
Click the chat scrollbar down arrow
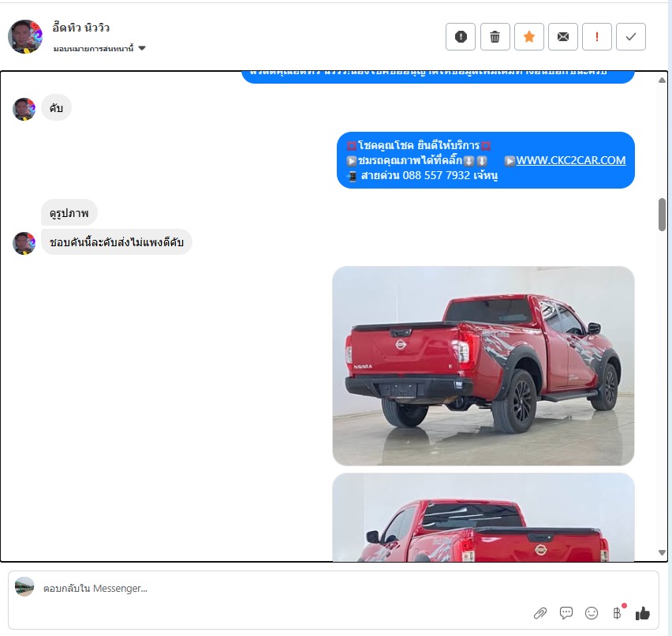662,553
